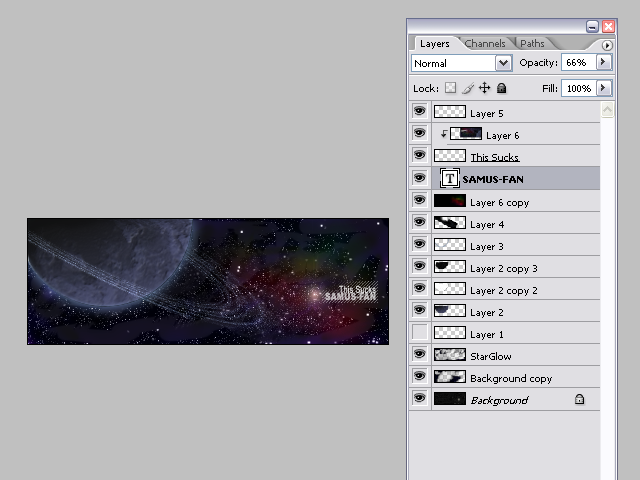
Task: Toggle lock position move icon
Action: 484,88
